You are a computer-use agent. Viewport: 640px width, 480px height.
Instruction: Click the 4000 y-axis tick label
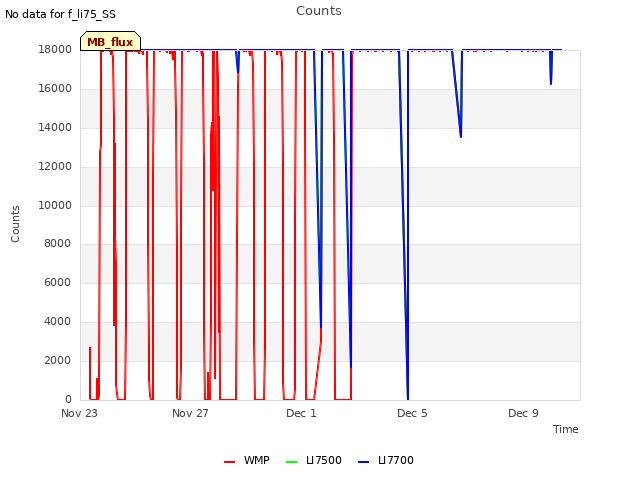pyautogui.click(x=58, y=322)
